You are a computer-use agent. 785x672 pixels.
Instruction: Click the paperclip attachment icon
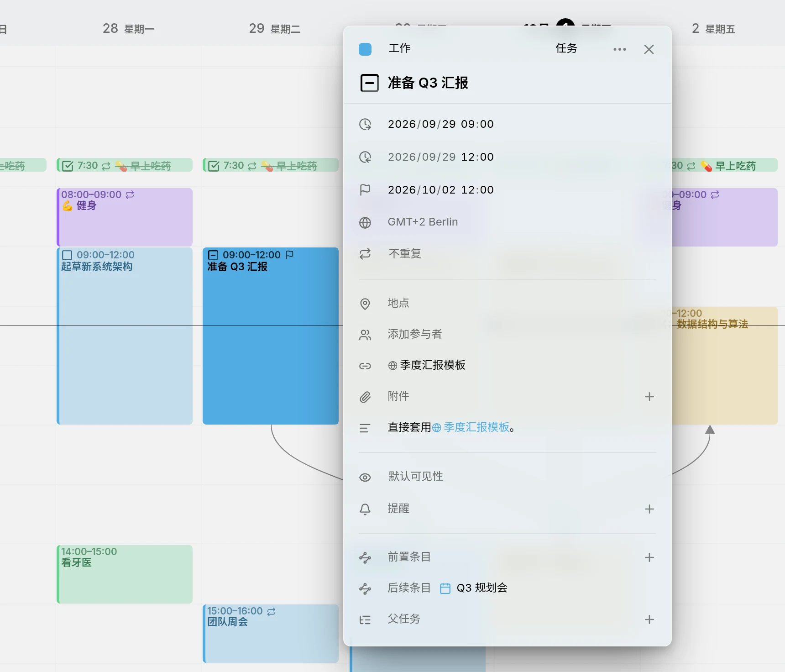point(365,397)
